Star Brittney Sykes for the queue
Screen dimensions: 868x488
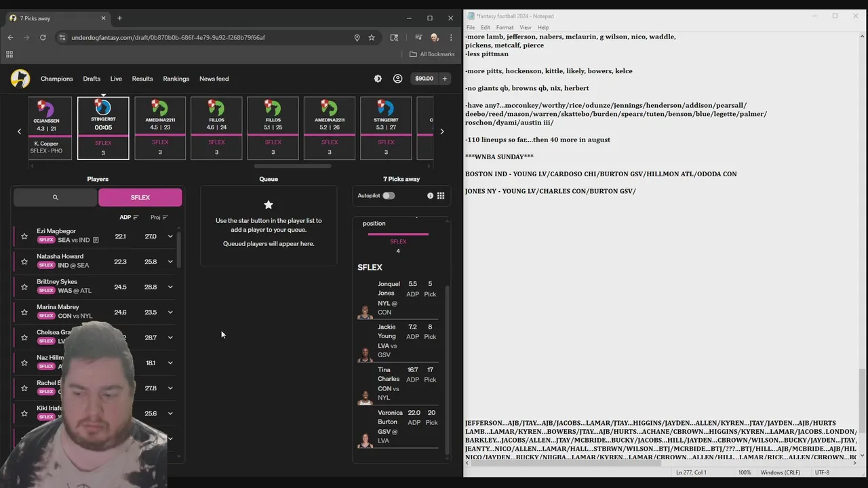coord(24,287)
